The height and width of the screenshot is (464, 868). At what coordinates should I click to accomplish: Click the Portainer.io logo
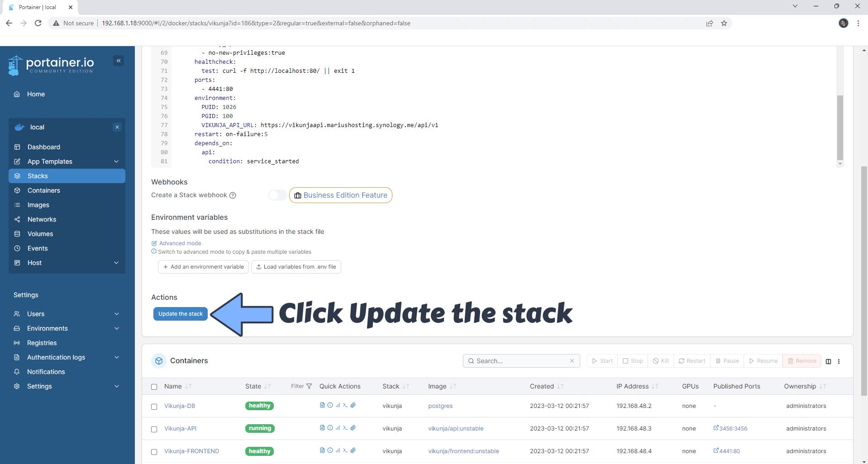(51, 66)
